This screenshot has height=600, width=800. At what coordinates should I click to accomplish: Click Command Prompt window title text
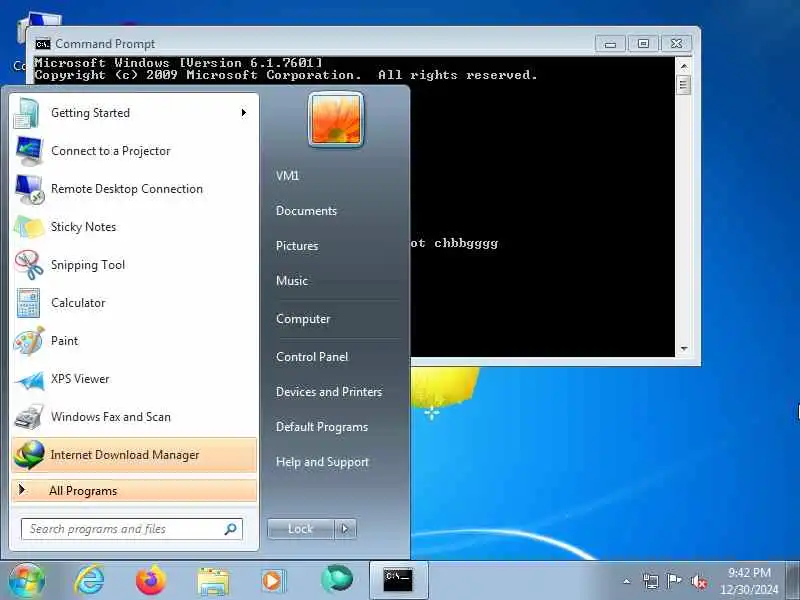click(105, 44)
